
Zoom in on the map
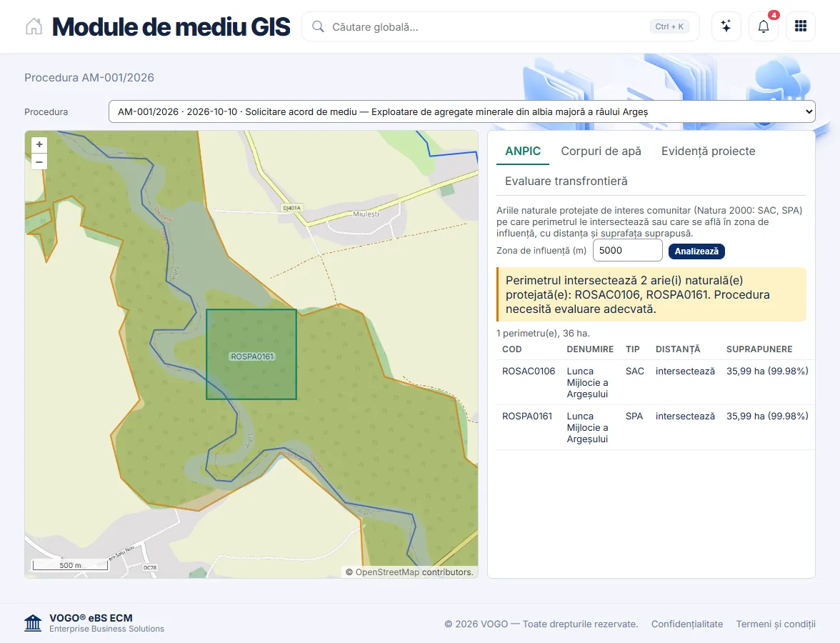click(x=39, y=144)
